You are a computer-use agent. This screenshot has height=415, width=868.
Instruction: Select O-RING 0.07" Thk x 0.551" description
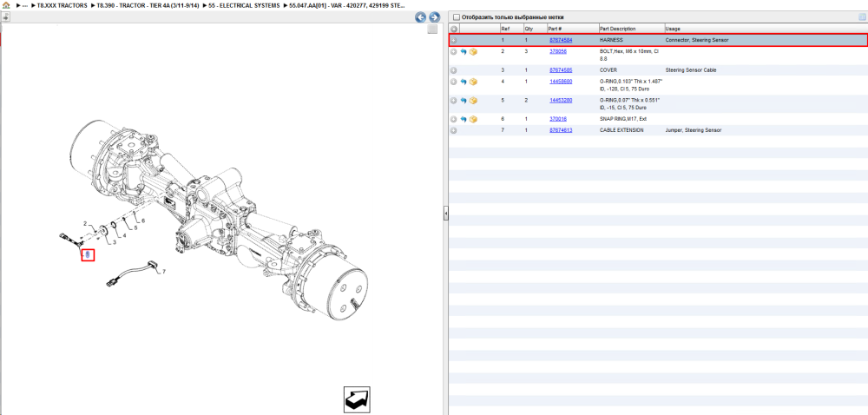631,103
